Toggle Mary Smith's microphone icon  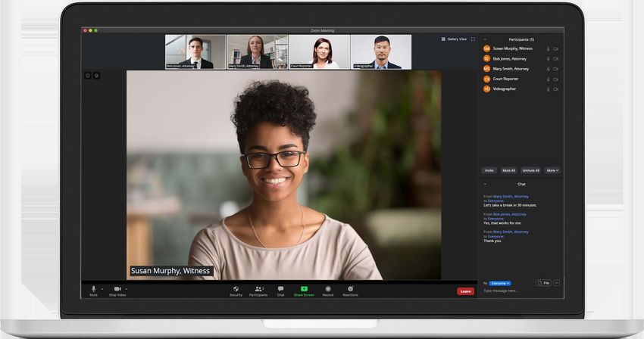click(548, 69)
